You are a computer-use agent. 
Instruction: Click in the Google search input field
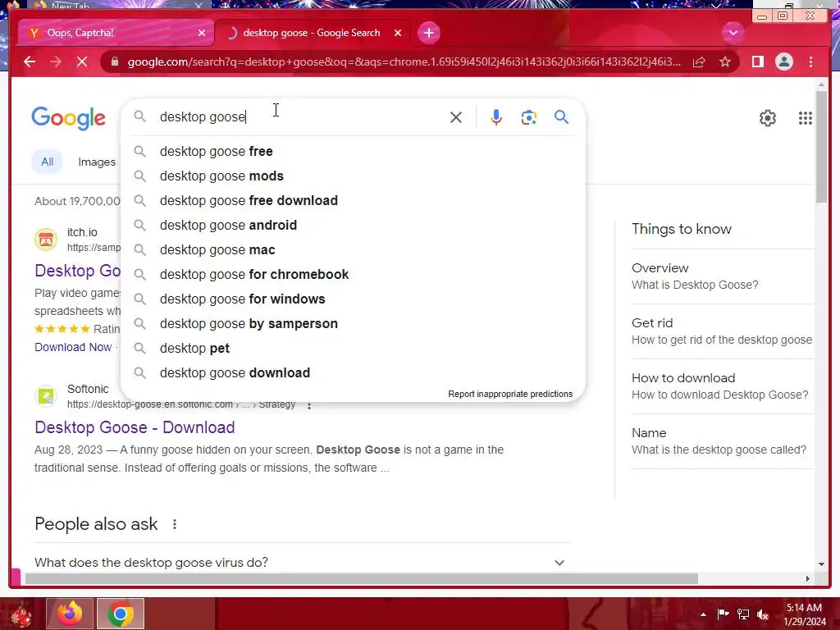(300, 117)
